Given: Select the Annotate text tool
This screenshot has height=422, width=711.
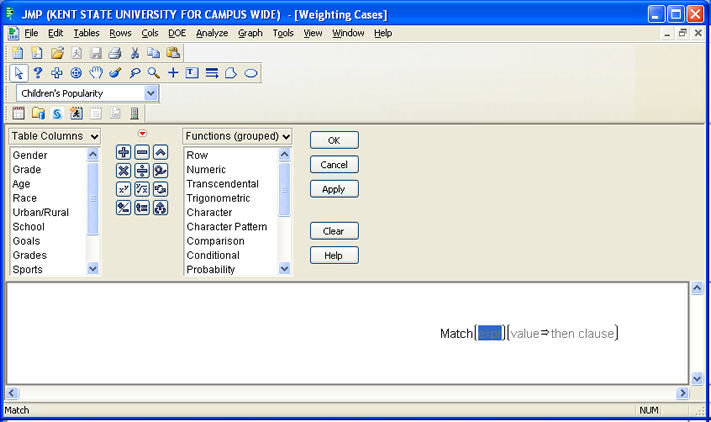Looking at the screenshot, I should tap(192, 73).
